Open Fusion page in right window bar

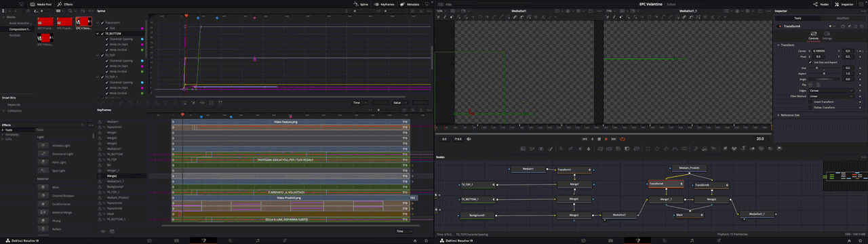637,241
